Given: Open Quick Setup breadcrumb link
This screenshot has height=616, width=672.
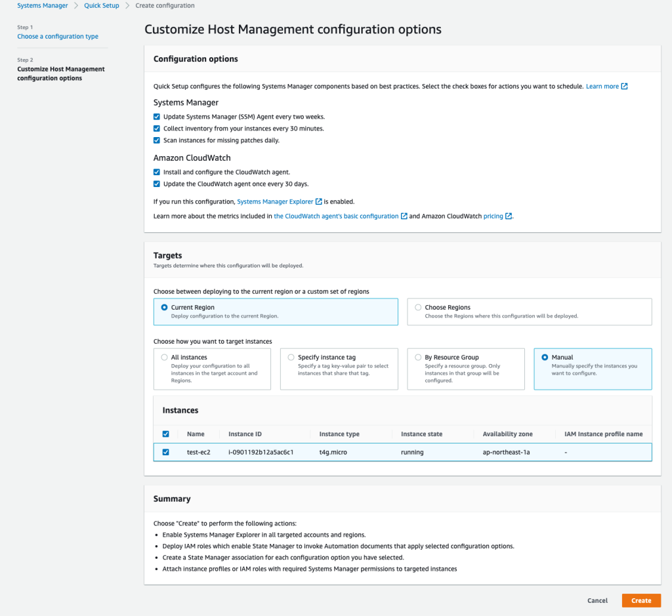Looking at the screenshot, I should [x=102, y=5].
